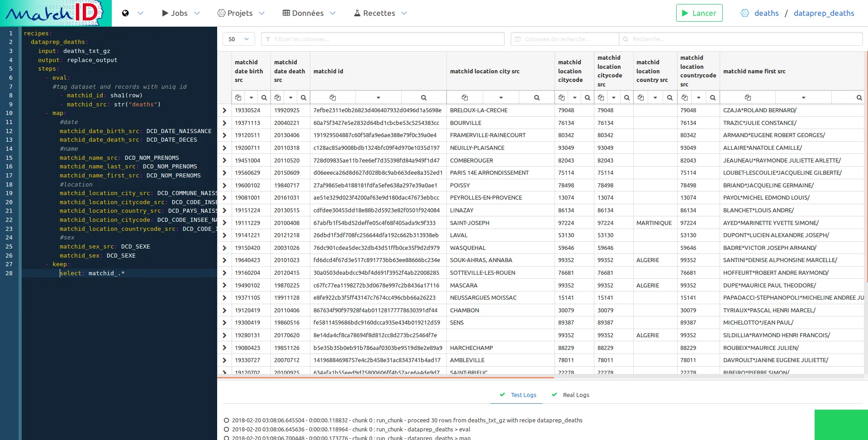The width and height of the screenshot is (868, 440).
Task: Open the deaths project breadcrumb link
Action: (x=767, y=13)
